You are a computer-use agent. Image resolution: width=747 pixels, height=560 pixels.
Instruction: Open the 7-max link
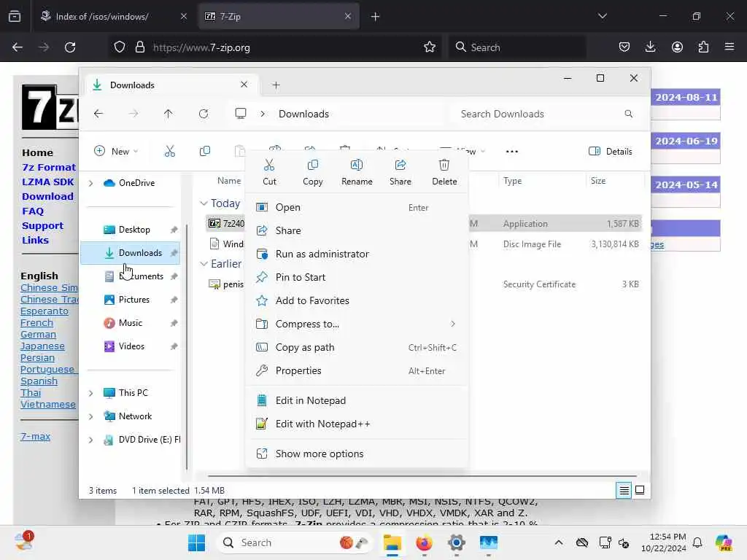tap(35, 436)
